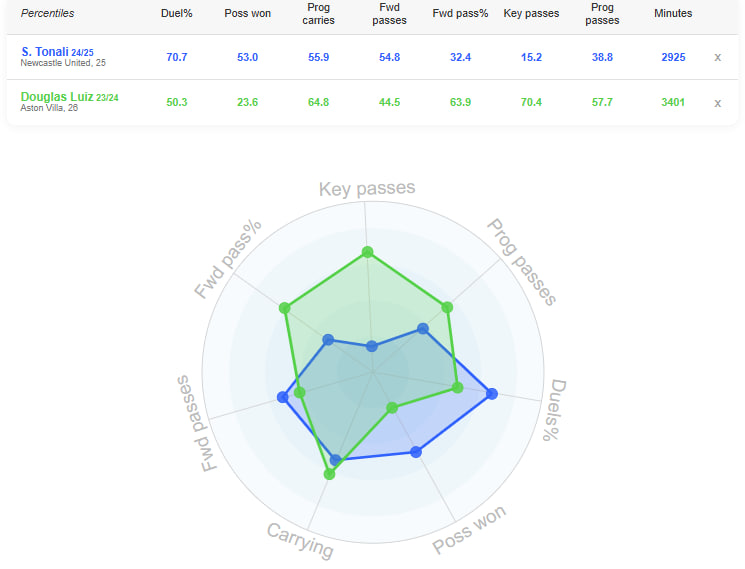This screenshot has width=745, height=569.
Task: Click green Fwd pass% point on radar
Action: [x=286, y=308]
